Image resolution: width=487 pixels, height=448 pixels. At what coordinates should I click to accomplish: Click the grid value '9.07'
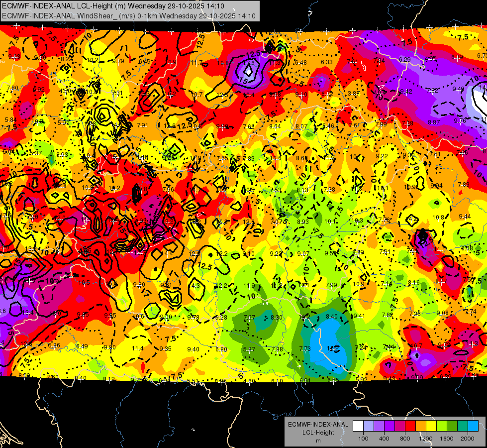pyautogui.click(x=303, y=254)
